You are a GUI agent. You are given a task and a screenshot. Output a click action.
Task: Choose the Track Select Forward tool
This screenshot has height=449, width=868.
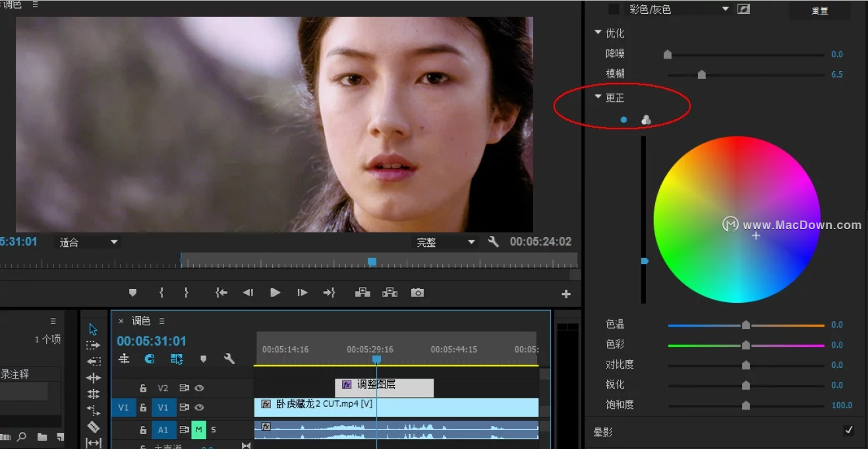point(94,345)
